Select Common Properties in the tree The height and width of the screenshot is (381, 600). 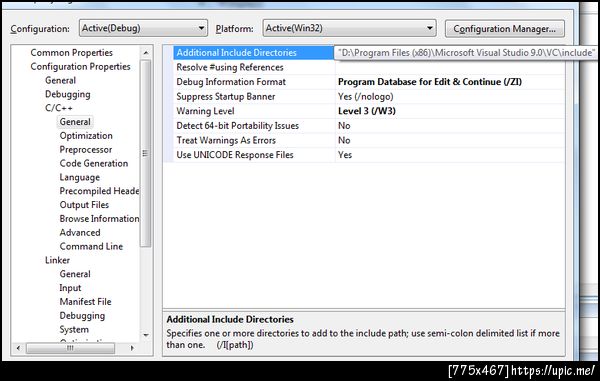point(72,52)
